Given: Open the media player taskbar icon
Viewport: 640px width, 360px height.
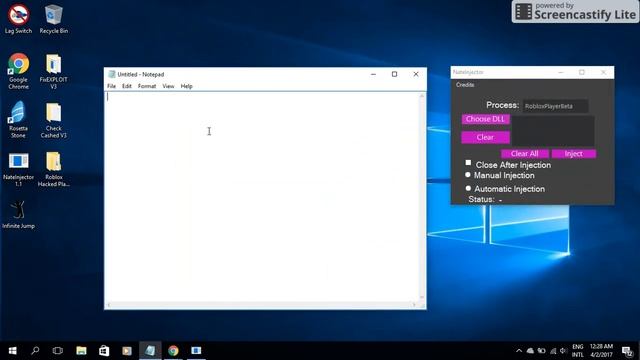Looking at the screenshot, I should [x=127, y=351].
